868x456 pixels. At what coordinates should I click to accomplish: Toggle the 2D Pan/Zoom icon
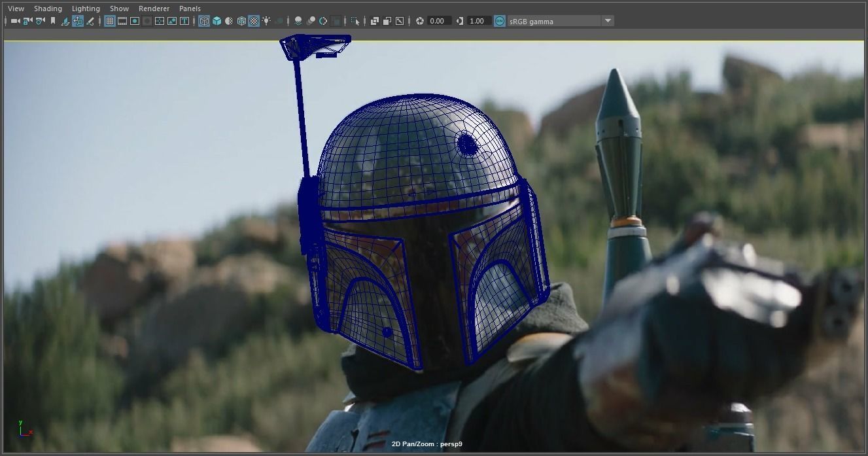click(78, 21)
